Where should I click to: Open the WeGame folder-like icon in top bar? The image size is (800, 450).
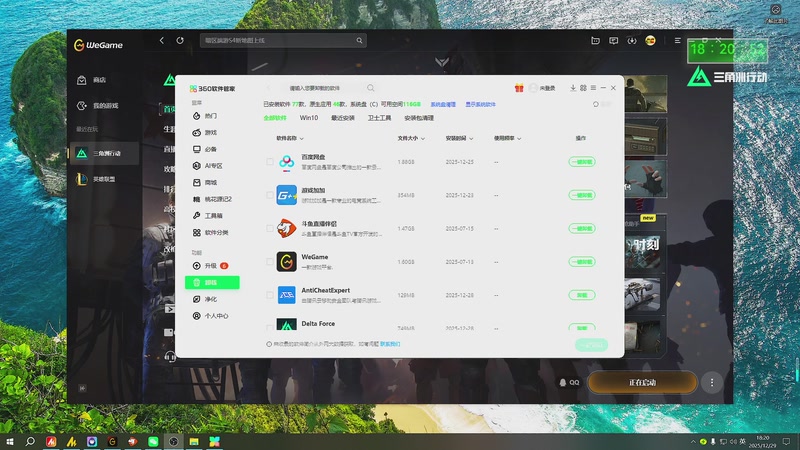[x=595, y=40]
